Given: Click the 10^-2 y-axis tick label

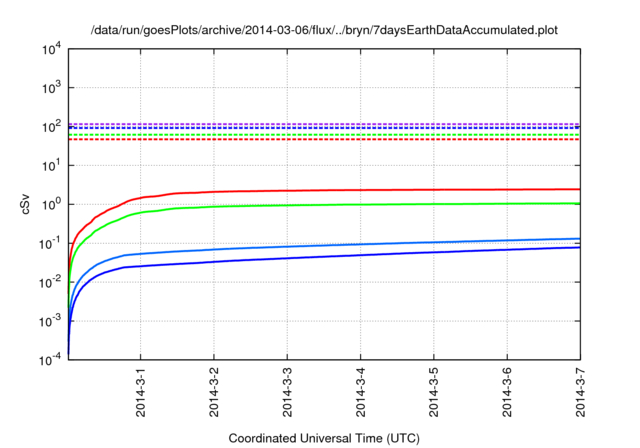Looking at the screenshot, I should pos(51,282).
